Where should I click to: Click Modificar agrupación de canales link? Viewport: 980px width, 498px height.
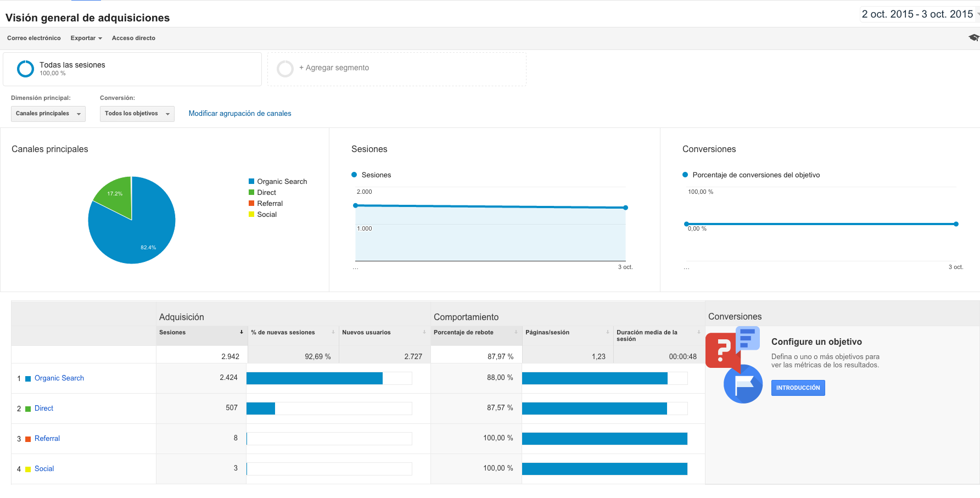(x=240, y=114)
